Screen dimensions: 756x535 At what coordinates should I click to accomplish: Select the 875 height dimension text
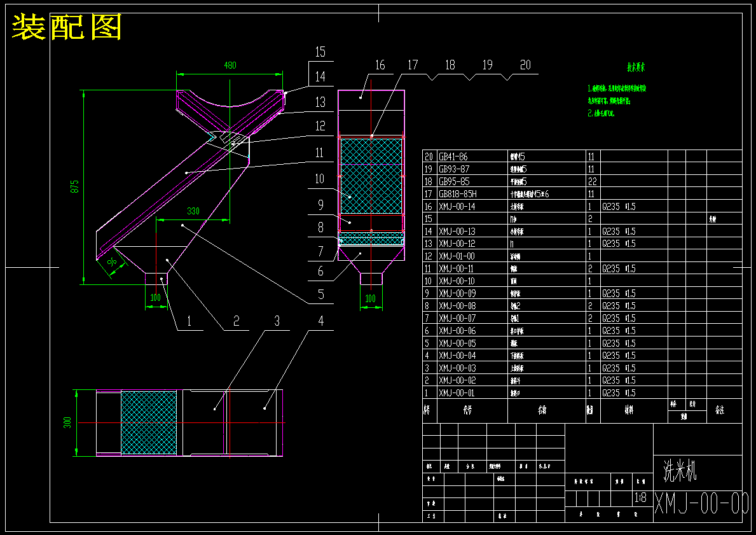click(75, 186)
